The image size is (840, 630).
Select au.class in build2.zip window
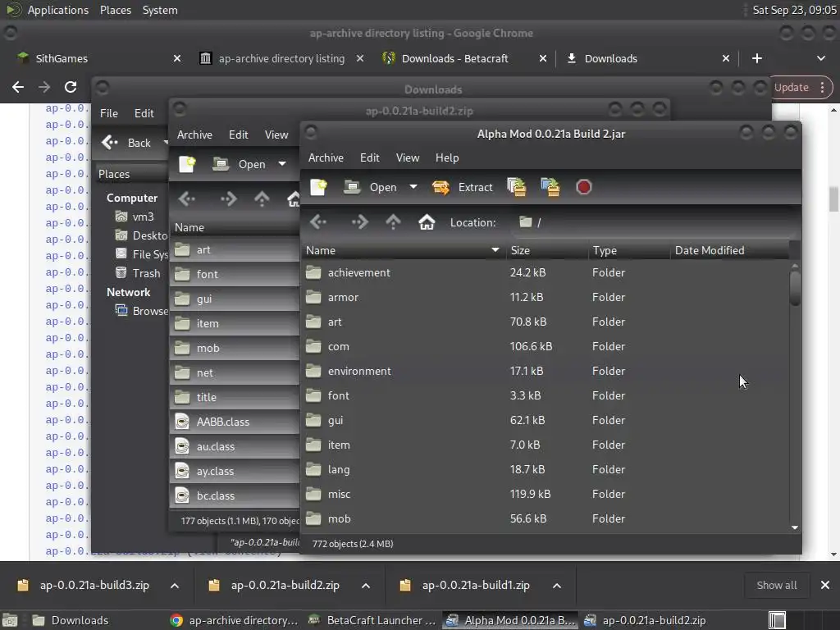click(235, 447)
